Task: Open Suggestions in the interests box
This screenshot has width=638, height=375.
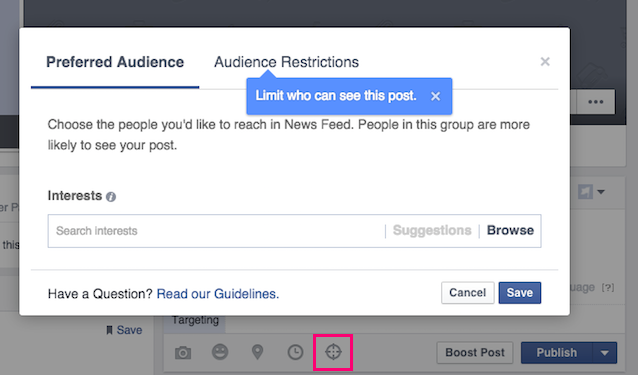Action: 432,230
